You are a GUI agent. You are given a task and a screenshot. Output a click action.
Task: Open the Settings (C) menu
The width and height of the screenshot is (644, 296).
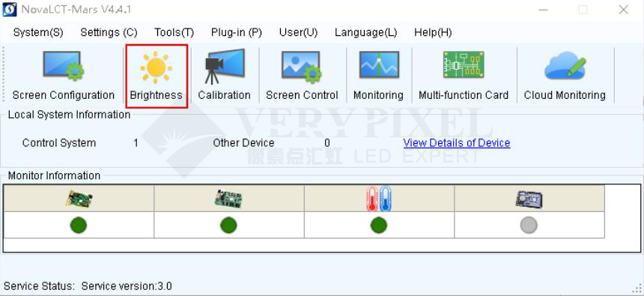tap(109, 32)
